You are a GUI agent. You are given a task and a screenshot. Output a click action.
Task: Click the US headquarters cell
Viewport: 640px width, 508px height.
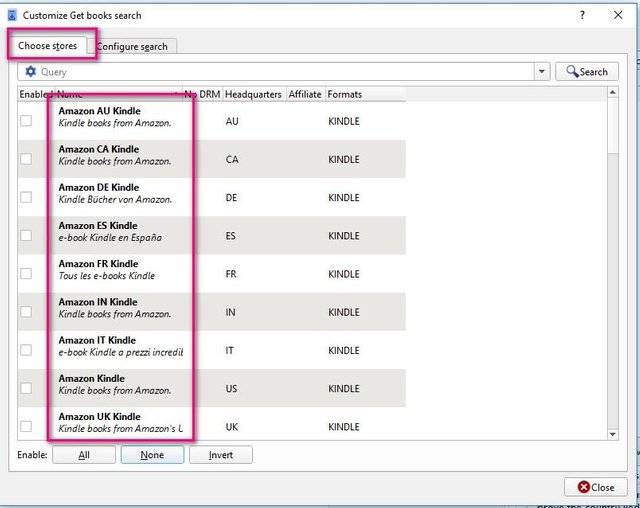click(x=231, y=388)
